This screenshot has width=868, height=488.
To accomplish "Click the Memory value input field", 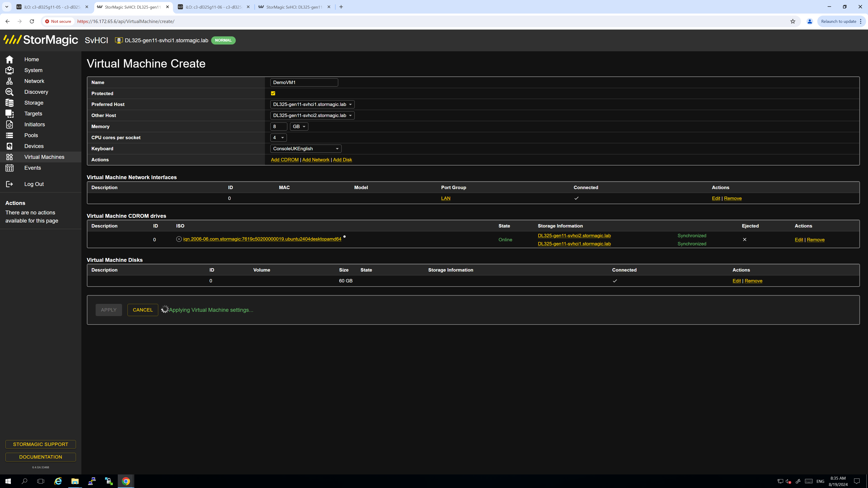I will tap(279, 127).
